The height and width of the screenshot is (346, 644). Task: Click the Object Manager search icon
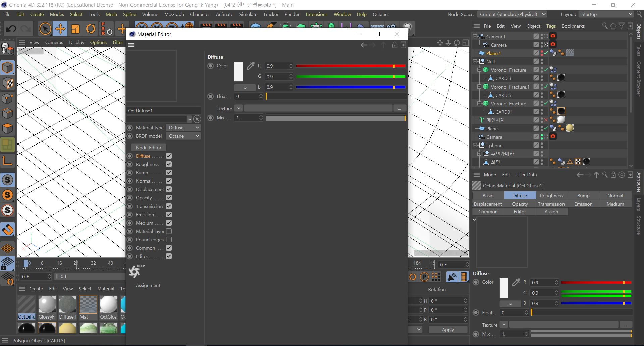tap(605, 26)
